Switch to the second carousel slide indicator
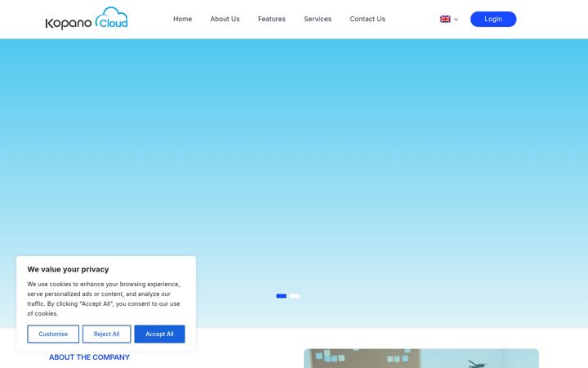 (294, 296)
